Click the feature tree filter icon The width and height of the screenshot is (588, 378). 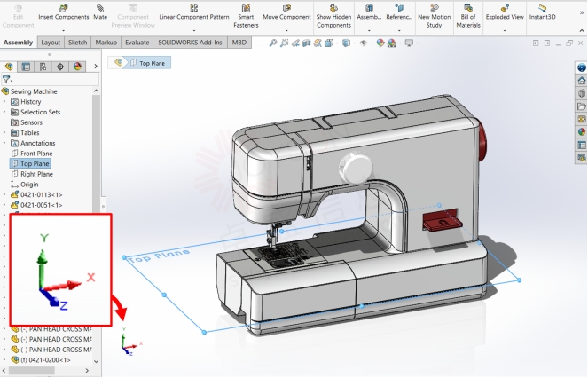pos(6,79)
